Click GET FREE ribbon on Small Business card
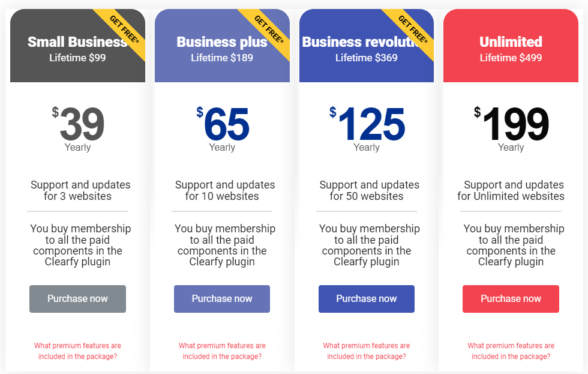588x374 pixels. [x=124, y=29]
